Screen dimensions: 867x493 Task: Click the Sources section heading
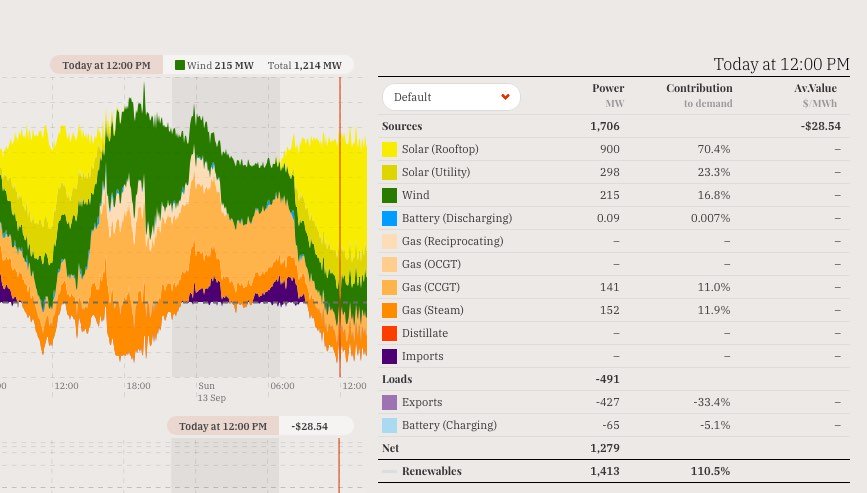point(402,127)
